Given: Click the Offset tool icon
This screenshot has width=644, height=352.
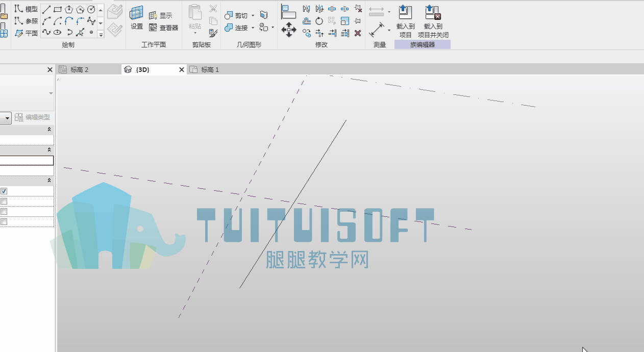Looking at the screenshot, I should pos(307,21).
